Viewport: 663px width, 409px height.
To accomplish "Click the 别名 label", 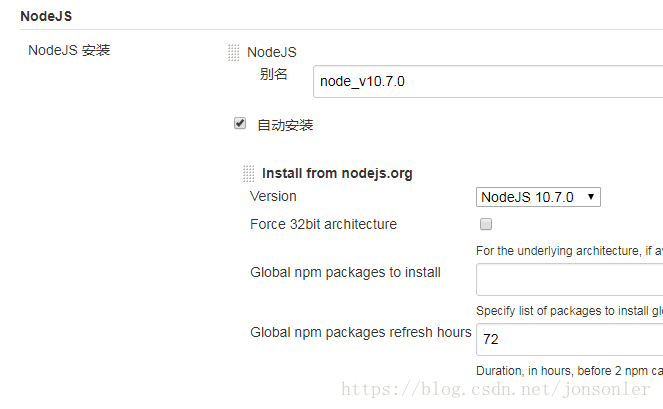I will click(x=273, y=74).
